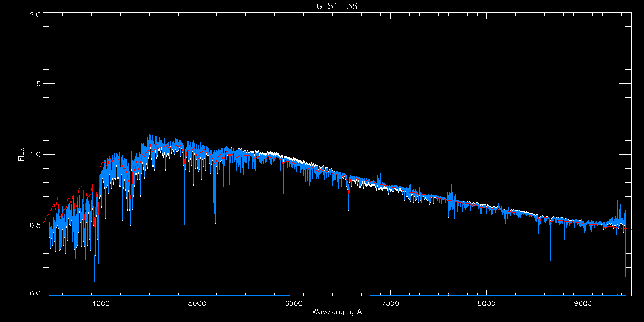Click the 2.0 flux tick label
Image resolution: width=644 pixels, height=322 pixels.
pyautogui.click(x=35, y=15)
